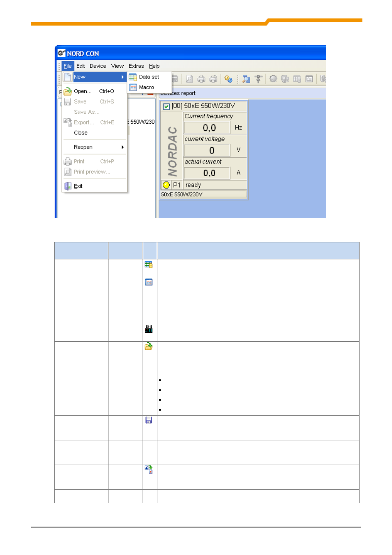Click the Macro icon in the table
The image size is (392, 555).
point(149,282)
